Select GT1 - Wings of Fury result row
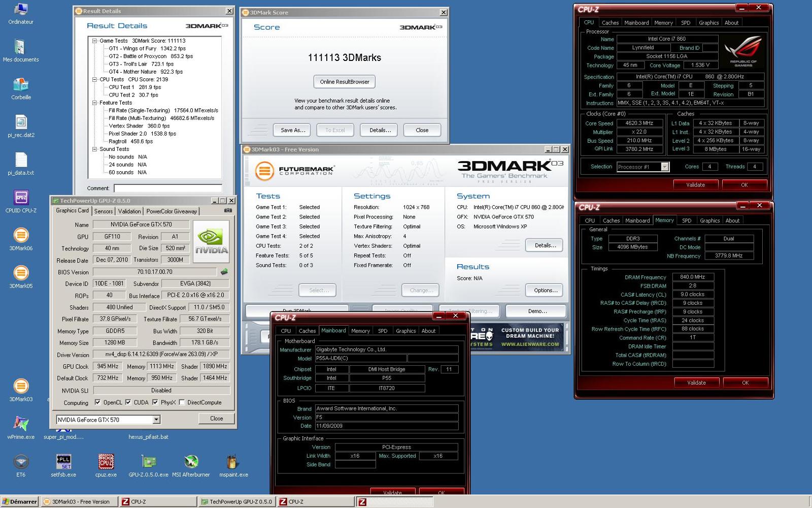Viewport: 812px width, 508px height. pyautogui.click(x=147, y=49)
